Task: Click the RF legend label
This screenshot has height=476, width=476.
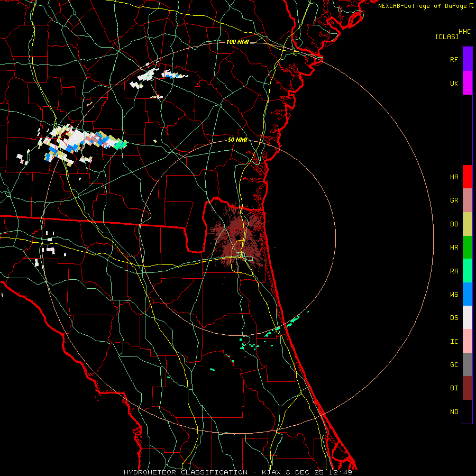Action: pos(454,59)
